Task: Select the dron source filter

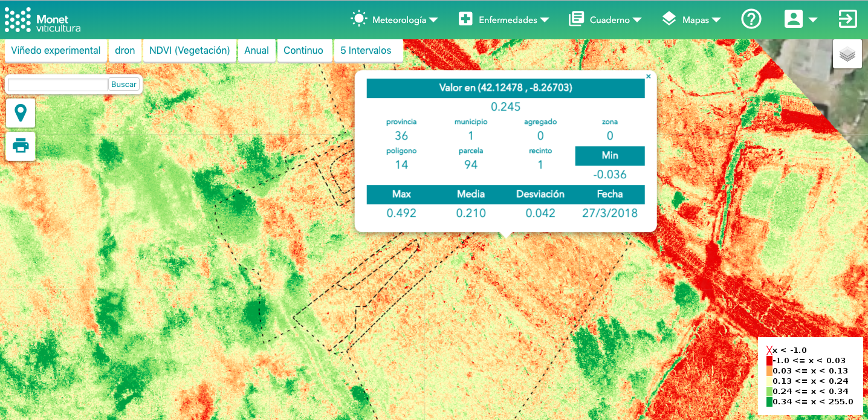Action: point(125,51)
